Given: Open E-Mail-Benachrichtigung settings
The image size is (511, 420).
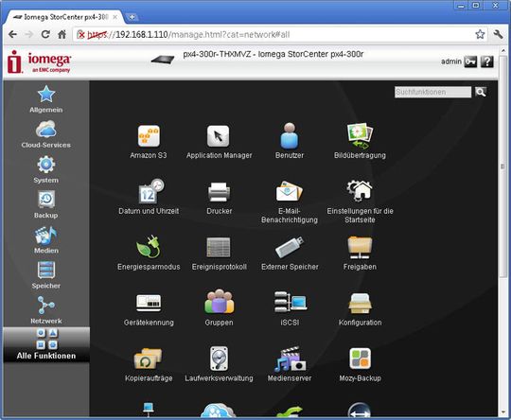Looking at the screenshot, I should click(290, 202).
